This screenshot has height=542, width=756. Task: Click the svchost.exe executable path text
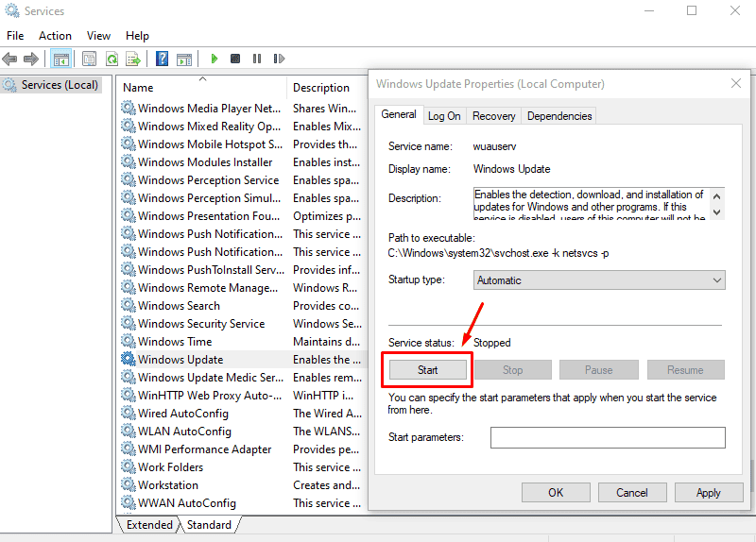point(499,253)
